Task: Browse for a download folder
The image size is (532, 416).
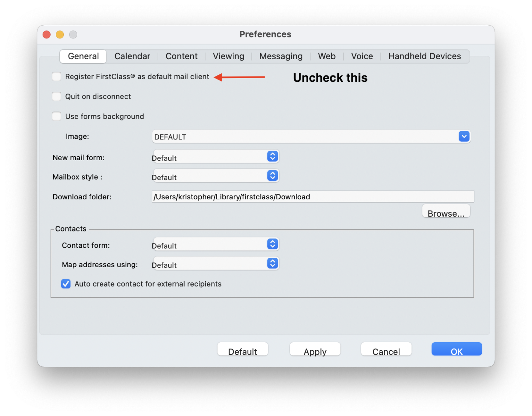Action: coord(446,211)
